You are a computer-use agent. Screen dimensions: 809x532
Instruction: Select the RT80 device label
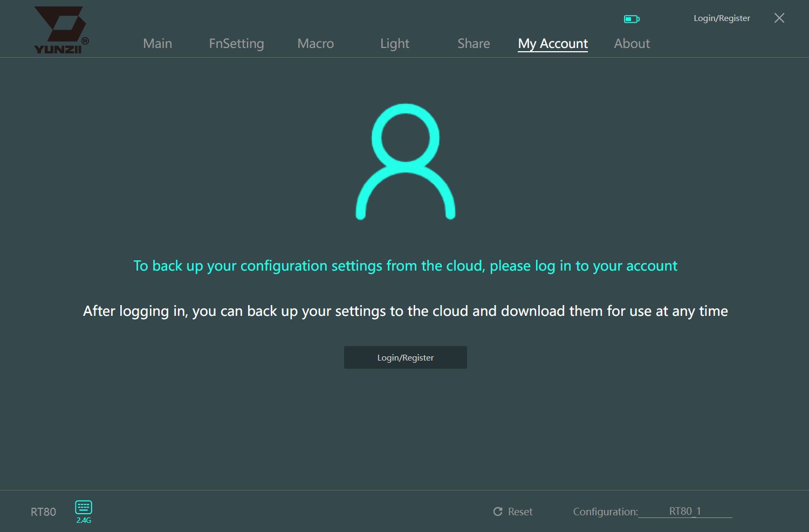(x=43, y=512)
